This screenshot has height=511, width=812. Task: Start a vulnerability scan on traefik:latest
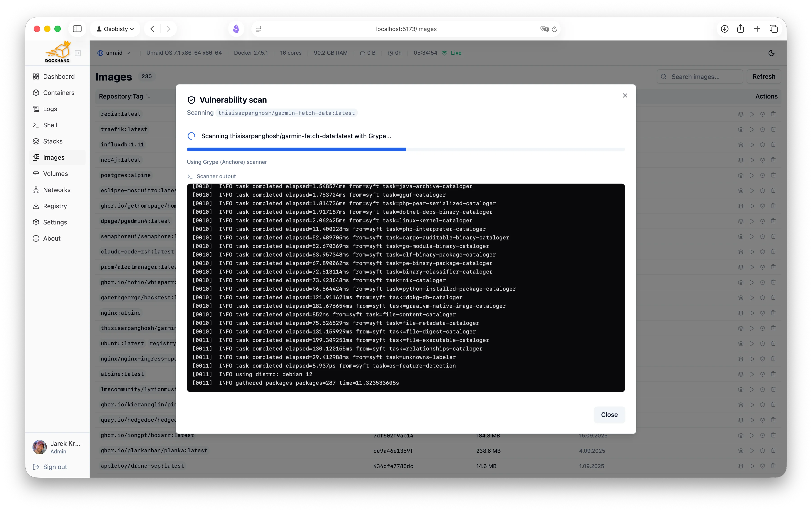pyautogui.click(x=763, y=129)
